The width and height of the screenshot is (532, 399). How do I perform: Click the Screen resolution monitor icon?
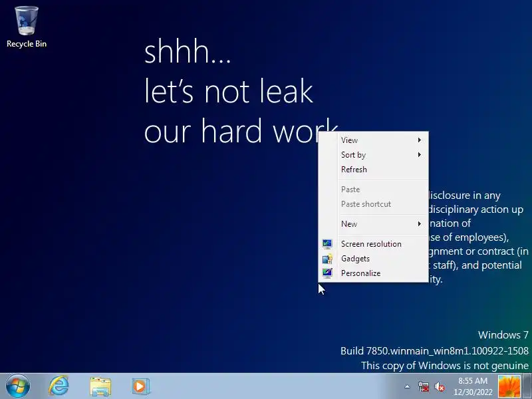(x=327, y=244)
